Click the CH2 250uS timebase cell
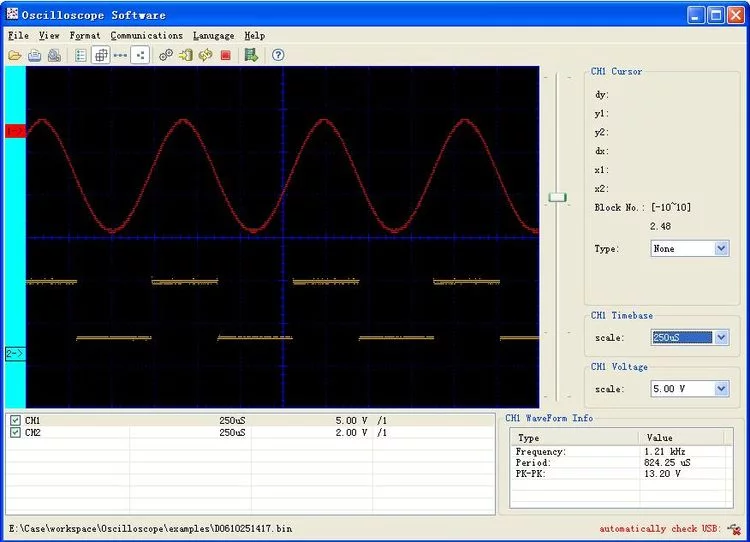Image resolution: width=750 pixels, height=542 pixels. tap(232, 432)
